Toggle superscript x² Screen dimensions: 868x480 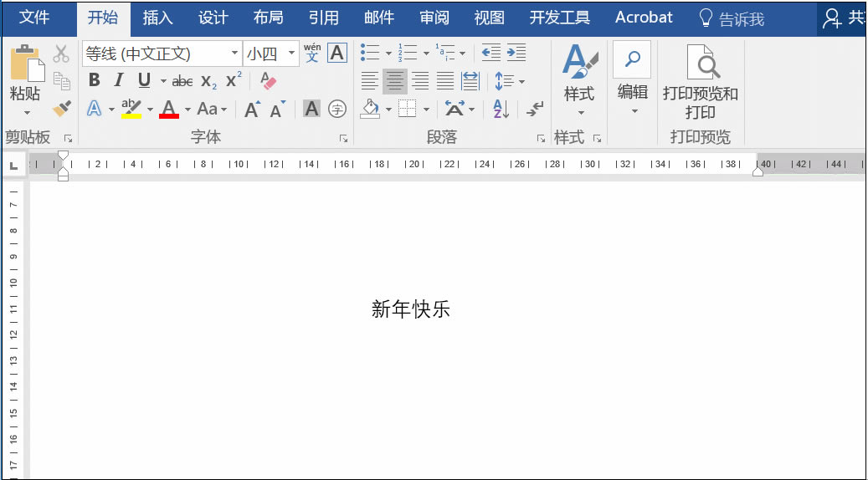point(234,80)
